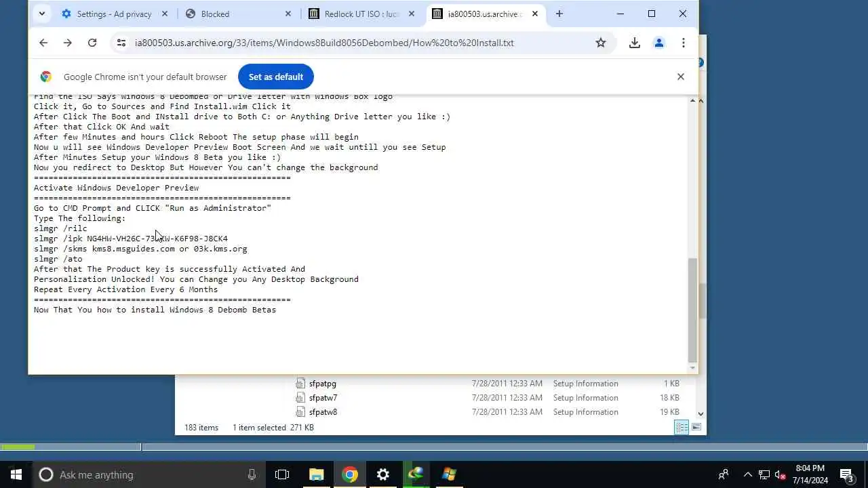Click the 'slmgr /skms kms8.msguides.com' line
This screenshot has height=488, width=868.
coord(140,249)
